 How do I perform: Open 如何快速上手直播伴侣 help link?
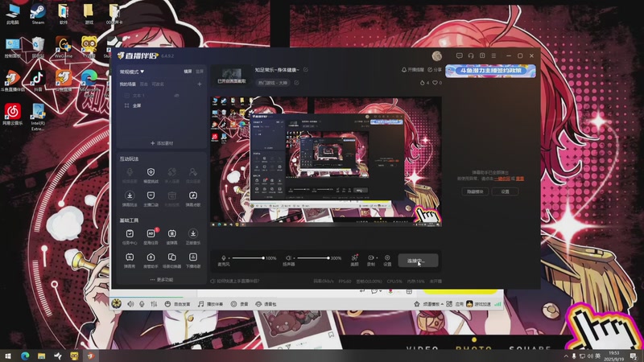(x=235, y=281)
